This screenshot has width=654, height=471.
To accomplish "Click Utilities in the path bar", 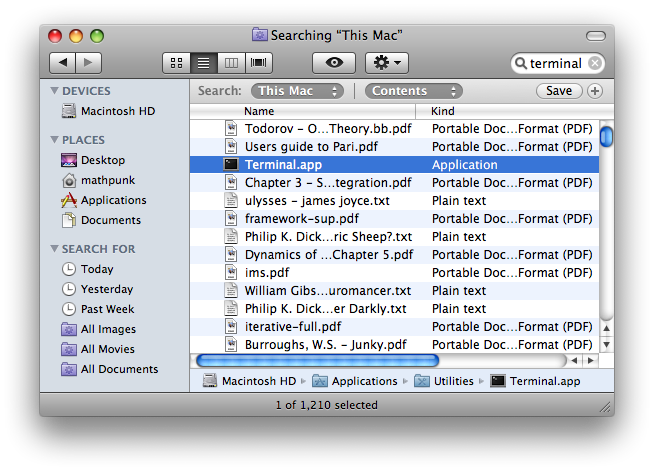I will point(444,381).
